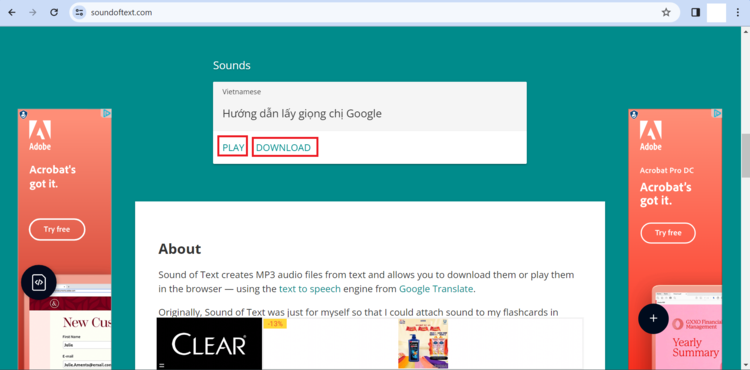Click the CLEAR brand ad banner
750x370 pixels.
210,344
